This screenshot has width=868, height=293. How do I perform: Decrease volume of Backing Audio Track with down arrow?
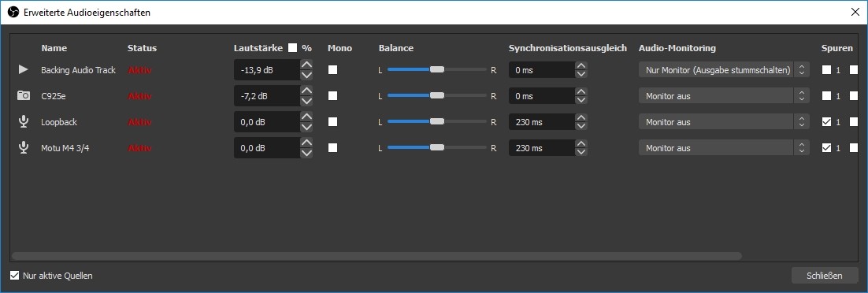point(306,76)
